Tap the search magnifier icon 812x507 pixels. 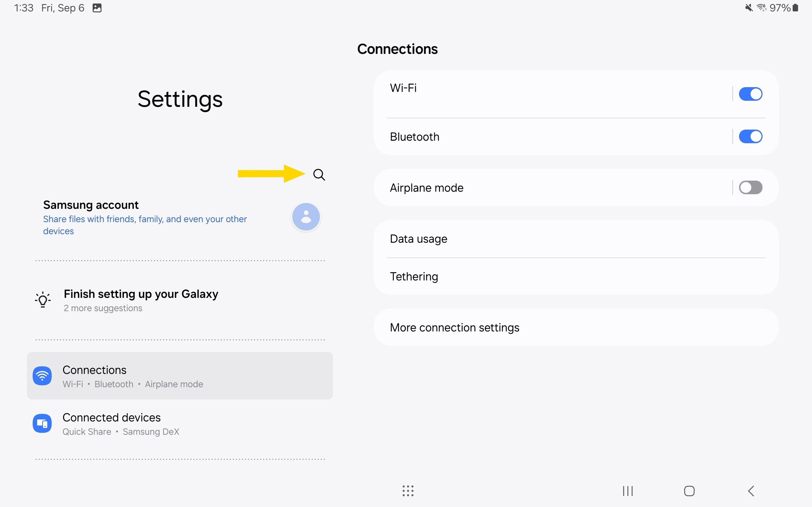tap(319, 174)
